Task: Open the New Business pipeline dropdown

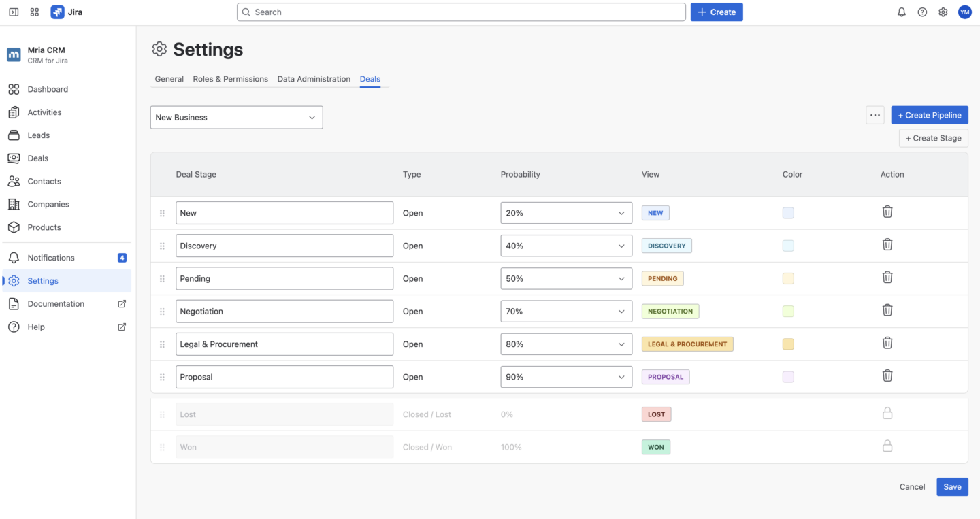Action: point(236,117)
